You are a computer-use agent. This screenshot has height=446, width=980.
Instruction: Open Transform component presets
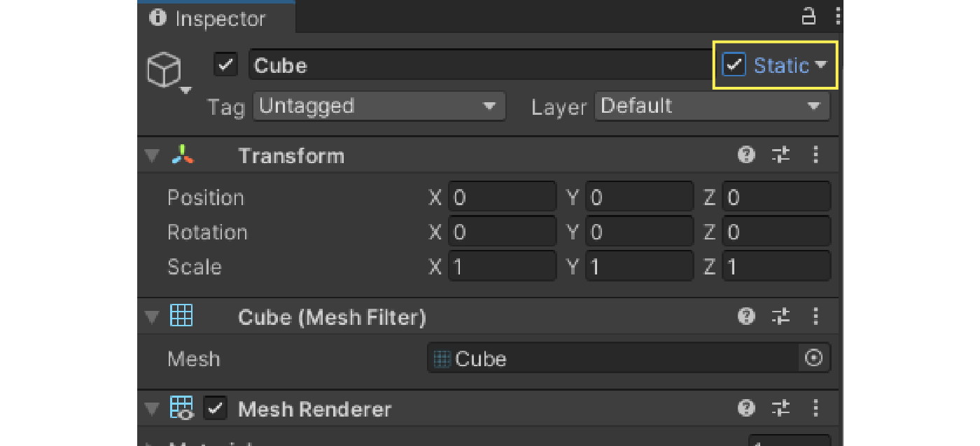pyautogui.click(x=781, y=155)
